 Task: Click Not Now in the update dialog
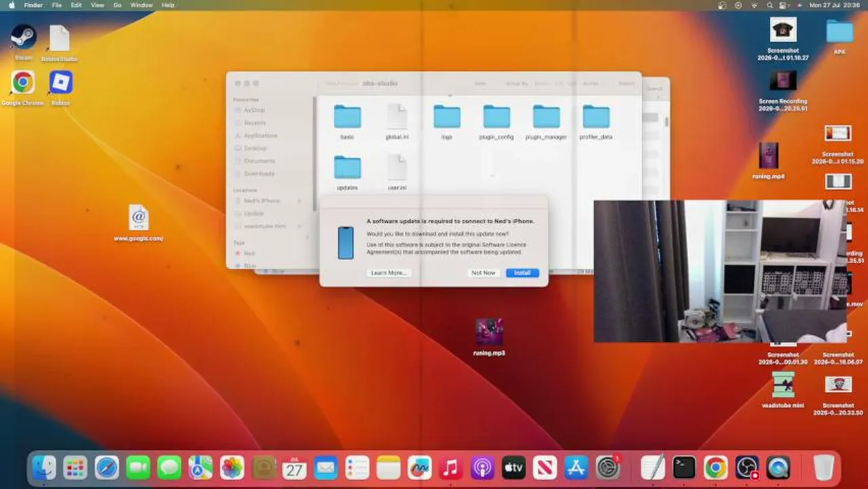(484, 272)
